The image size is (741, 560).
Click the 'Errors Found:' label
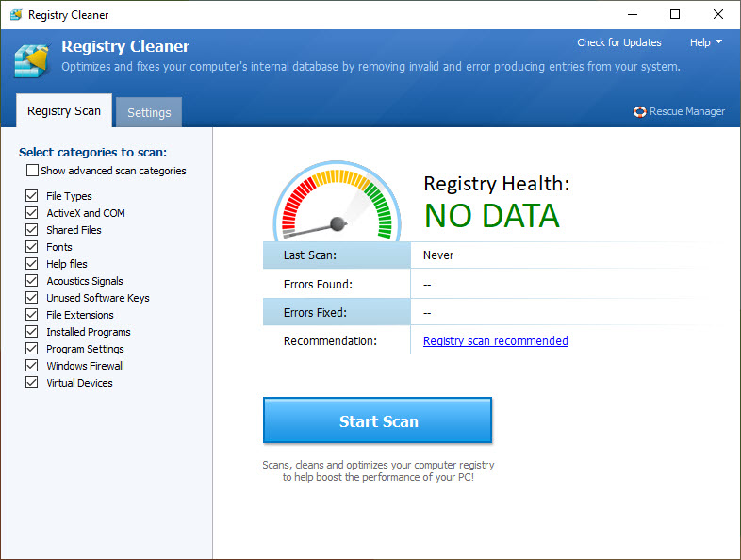pyautogui.click(x=318, y=285)
